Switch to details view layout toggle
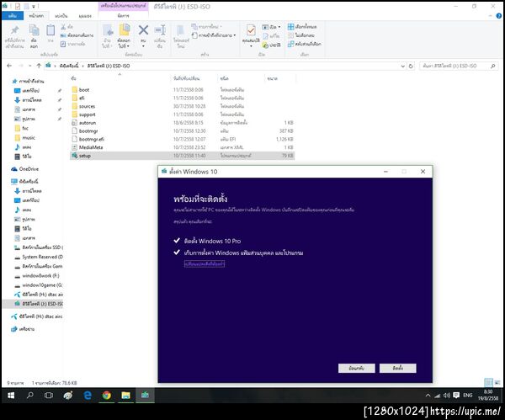The image size is (505, 420). (489, 383)
